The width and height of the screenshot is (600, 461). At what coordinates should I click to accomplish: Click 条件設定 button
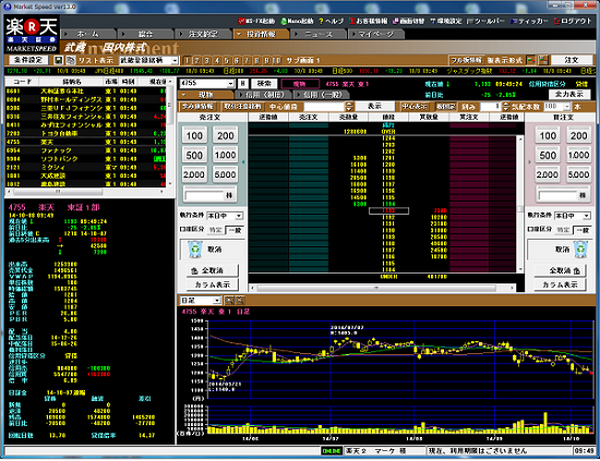point(28,60)
